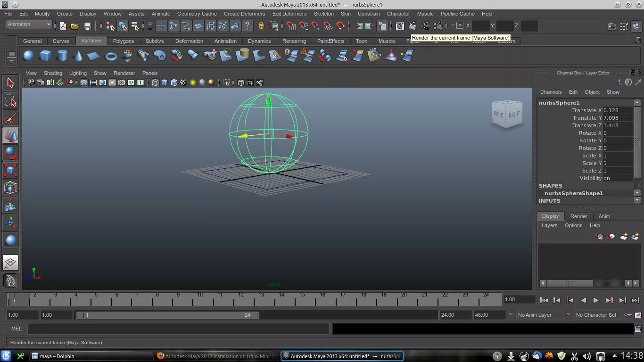Click the New Scene icon
This screenshot has width=644, height=362.
click(x=63, y=26)
